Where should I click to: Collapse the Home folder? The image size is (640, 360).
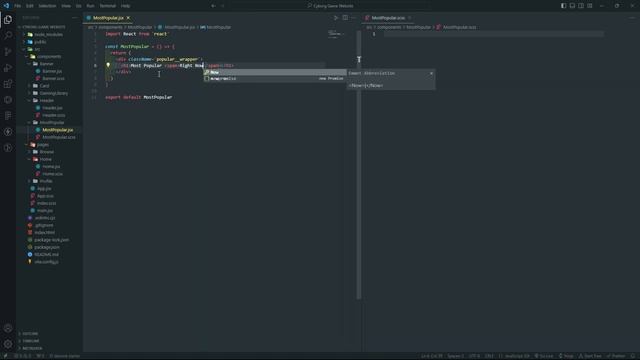[x=45, y=159]
